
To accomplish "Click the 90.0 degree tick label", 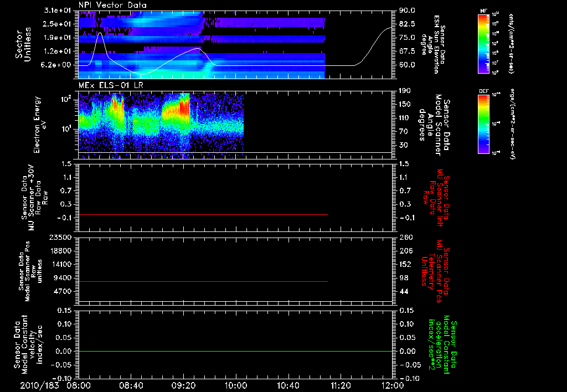I will point(407,10).
